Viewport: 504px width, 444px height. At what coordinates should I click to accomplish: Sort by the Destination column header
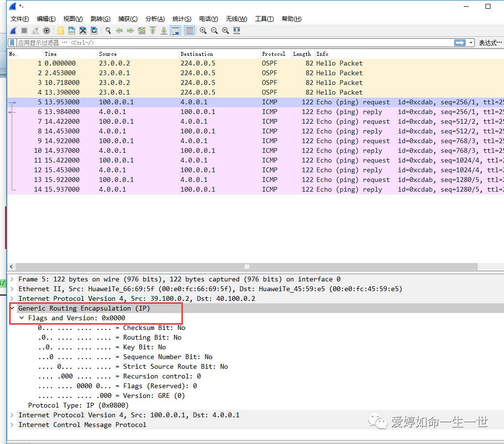(x=219, y=54)
